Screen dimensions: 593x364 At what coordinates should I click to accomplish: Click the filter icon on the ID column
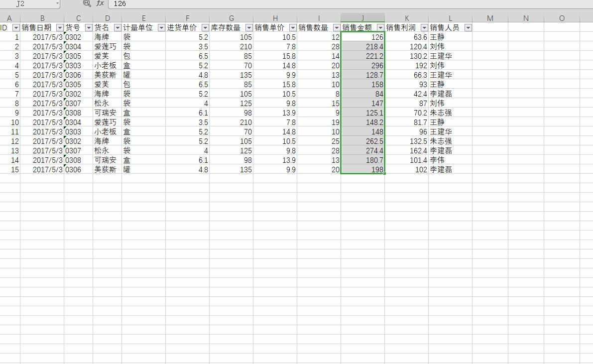(x=16, y=27)
